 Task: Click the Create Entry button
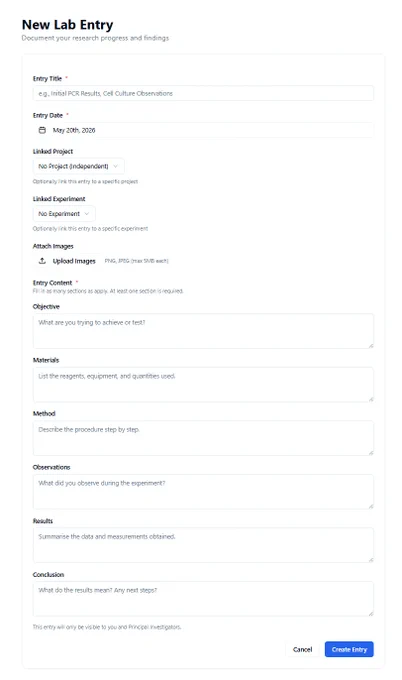(349, 649)
